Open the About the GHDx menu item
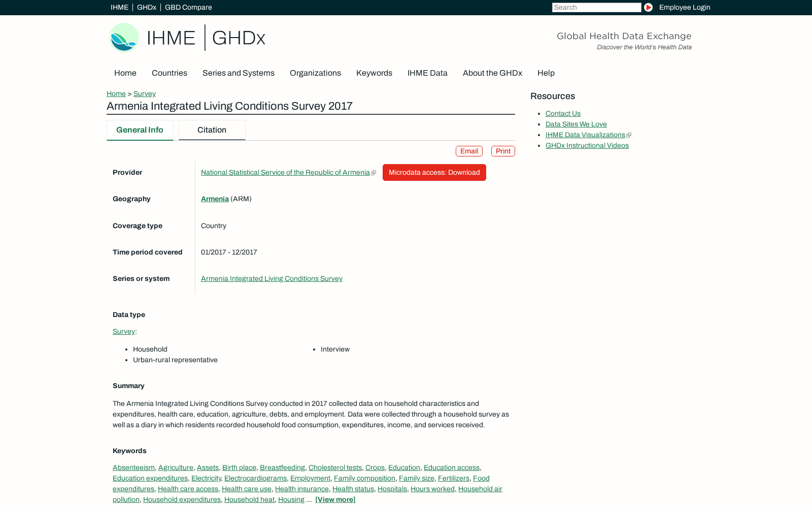 point(492,73)
